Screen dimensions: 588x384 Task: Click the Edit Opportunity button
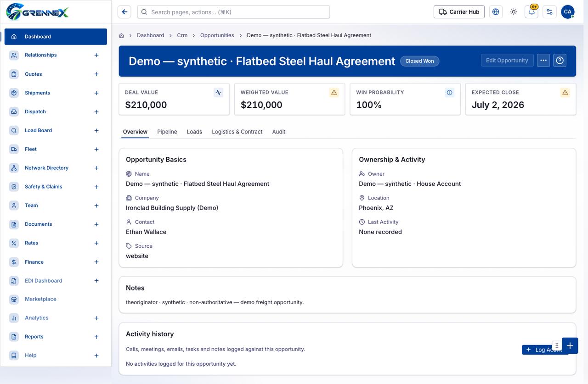507,60
